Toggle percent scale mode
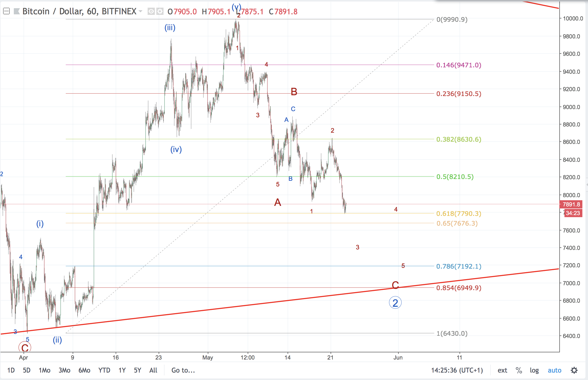This screenshot has width=588, height=380. coord(519,370)
